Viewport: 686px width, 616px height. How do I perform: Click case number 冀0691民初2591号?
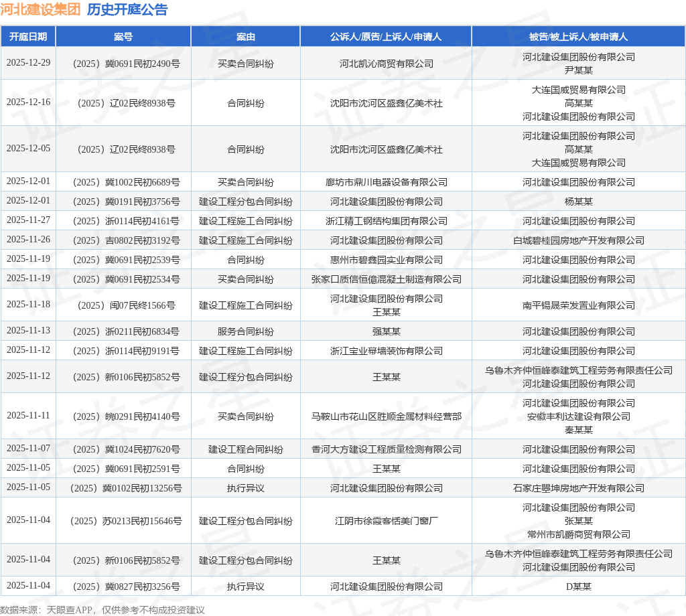[x=127, y=469]
